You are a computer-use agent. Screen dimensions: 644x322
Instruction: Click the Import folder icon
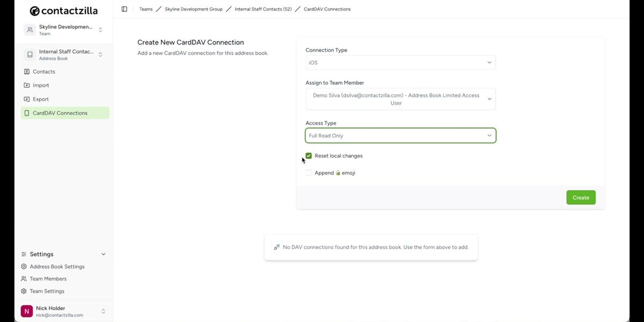pos(27,85)
